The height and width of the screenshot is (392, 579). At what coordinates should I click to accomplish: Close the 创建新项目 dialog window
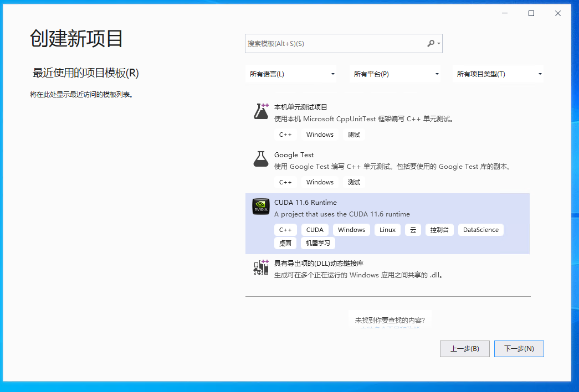pyautogui.click(x=558, y=13)
